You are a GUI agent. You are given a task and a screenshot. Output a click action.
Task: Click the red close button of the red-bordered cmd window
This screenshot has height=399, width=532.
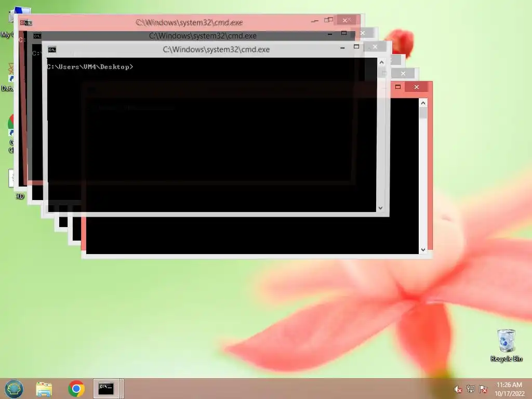coord(417,87)
